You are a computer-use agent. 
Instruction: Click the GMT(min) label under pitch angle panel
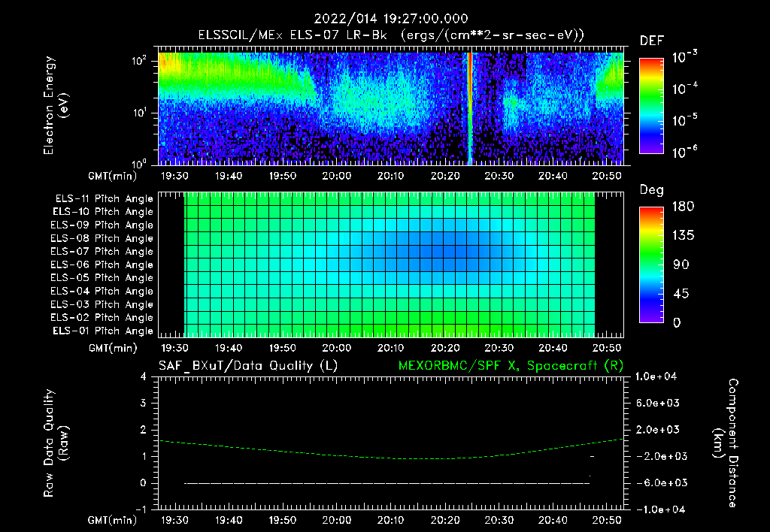[113, 348]
